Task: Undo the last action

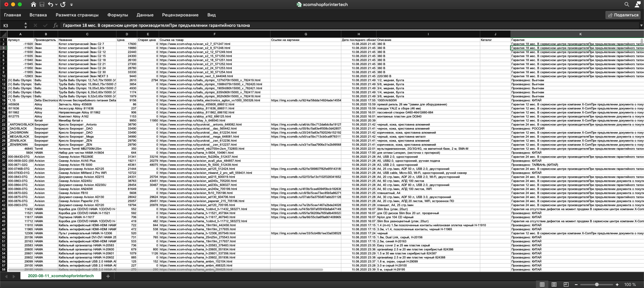Action: tap(50, 4)
